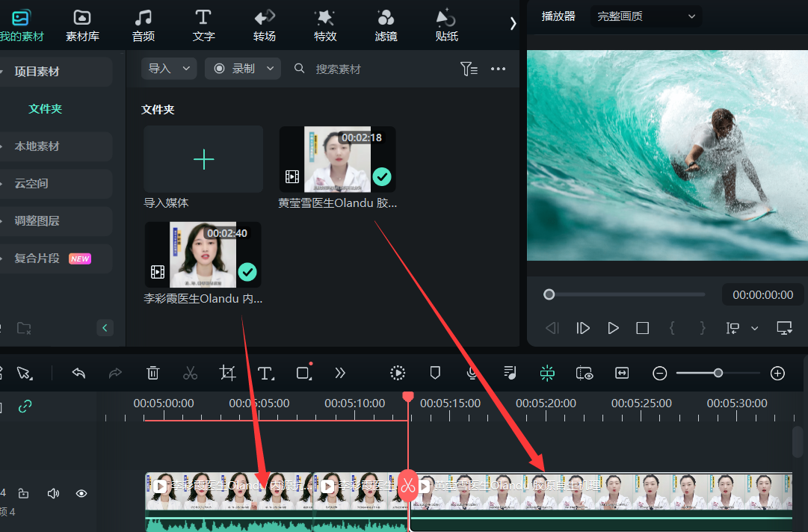Set mark out with right brace
Image resolution: width=808 pixels, height=532 pixels.
click(702, 328)
